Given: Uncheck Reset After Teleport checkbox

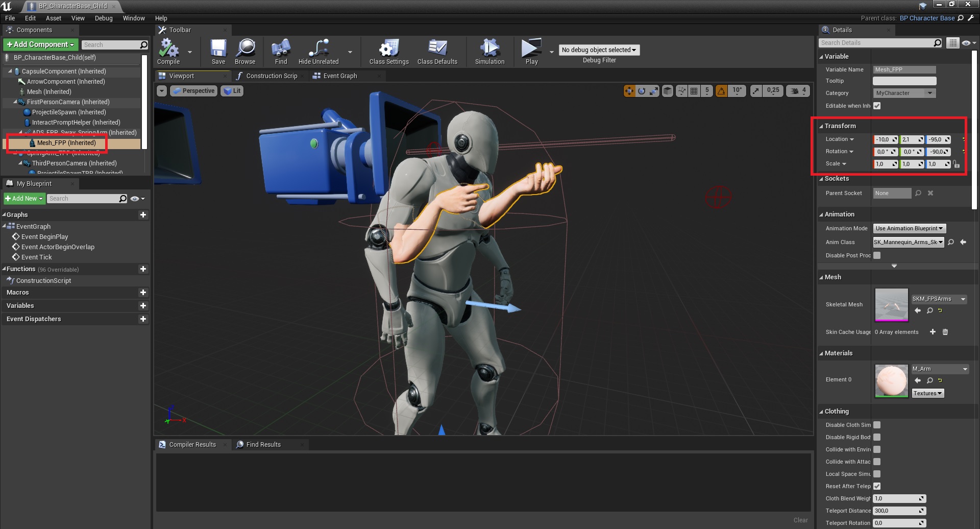Looking at the screenshot, I should coord(877,486).
